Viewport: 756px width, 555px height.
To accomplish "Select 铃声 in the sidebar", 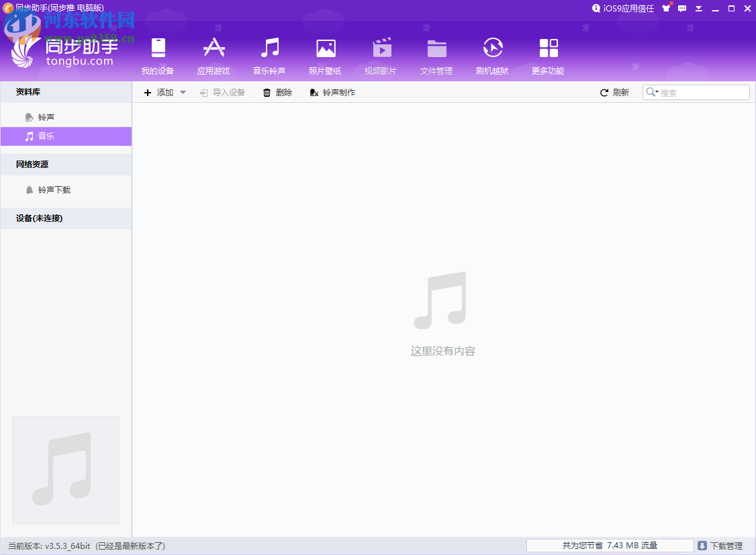I will pyautogui.click(x=47, y=116).
